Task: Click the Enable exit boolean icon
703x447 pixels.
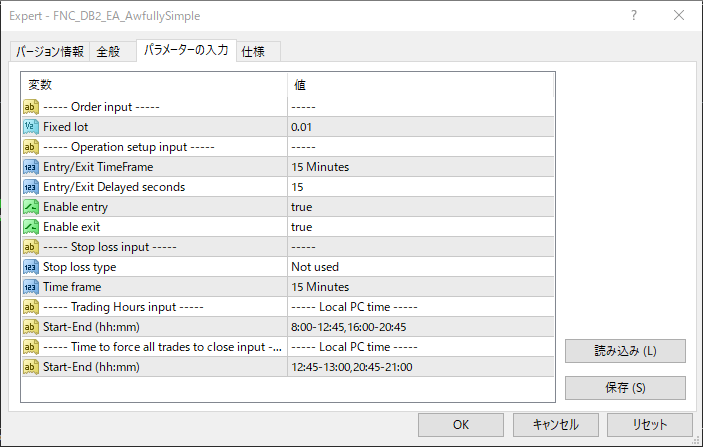Action: (x=30, y=227)
